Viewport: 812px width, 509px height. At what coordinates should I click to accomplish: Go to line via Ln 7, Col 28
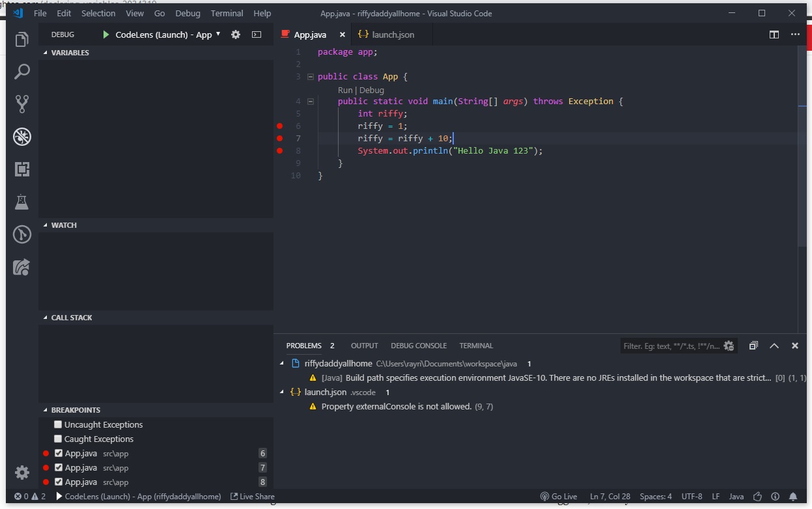[610, 496]
